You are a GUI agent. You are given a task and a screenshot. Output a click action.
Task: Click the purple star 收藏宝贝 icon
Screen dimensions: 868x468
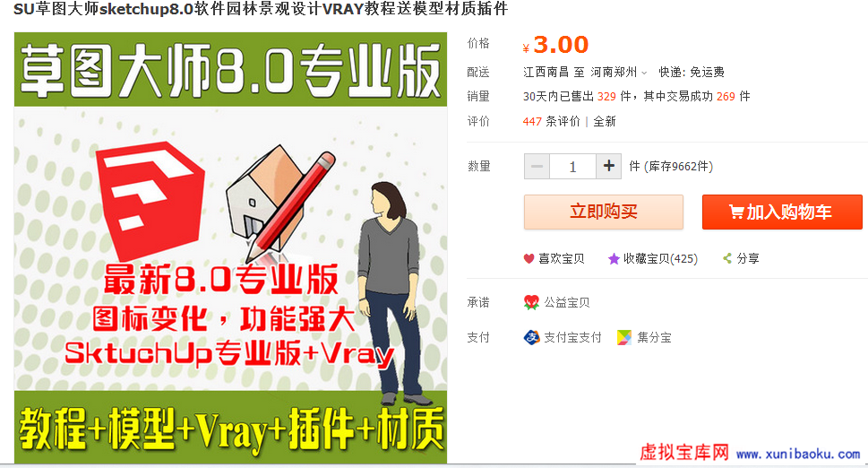click(x=614, y=258)
